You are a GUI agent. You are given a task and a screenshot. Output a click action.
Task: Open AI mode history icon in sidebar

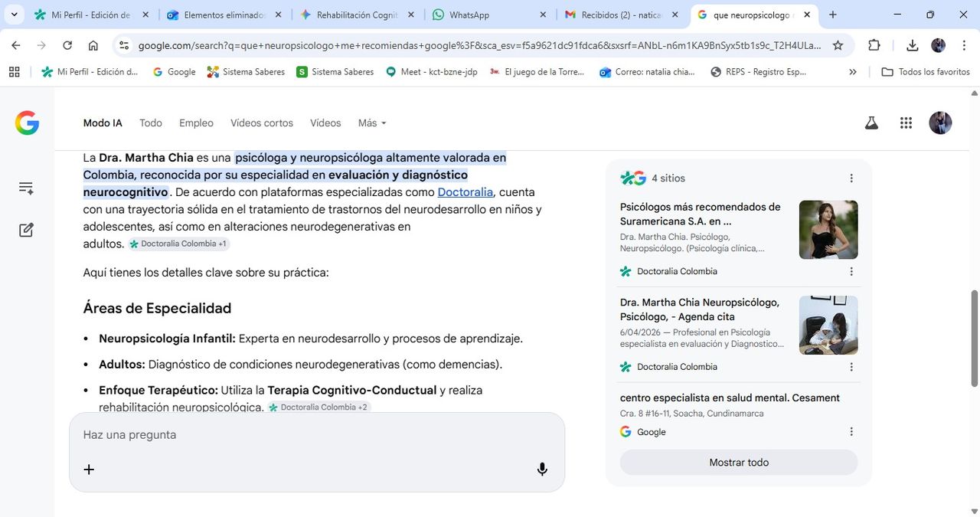26,188
